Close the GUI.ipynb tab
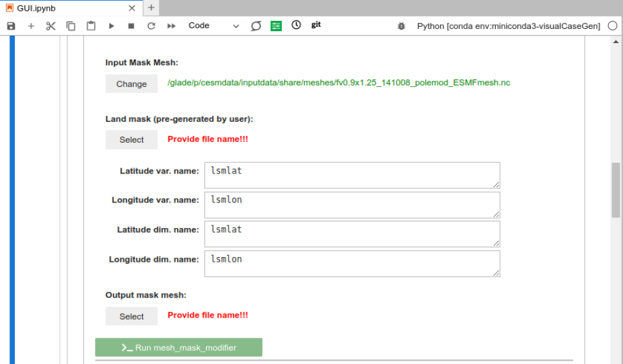 (x=132, y=8)
